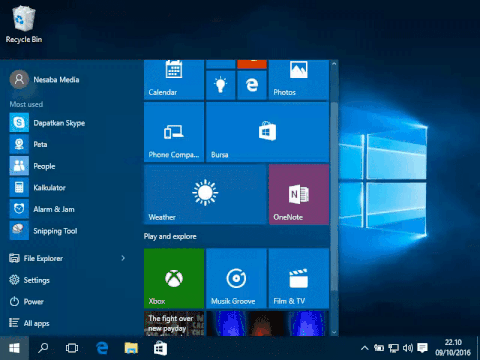Open the news tile about payday
480x360 pixels.
pos(174,323)
